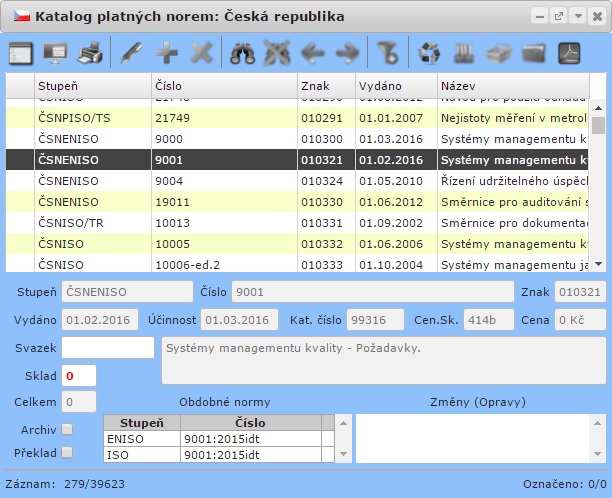This screenshot has height=498, width=612.
Task: Toggle the Archiv checkbox
Action: pyautogui.click(x=67, y=429)
